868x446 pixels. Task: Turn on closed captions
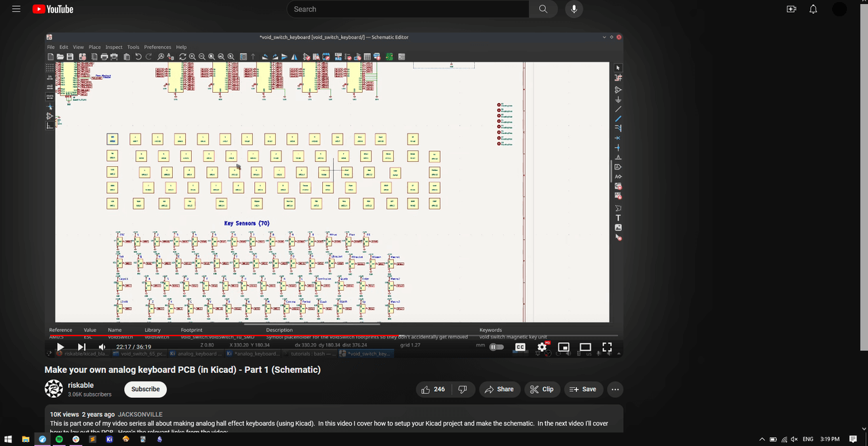pos(520,347)
